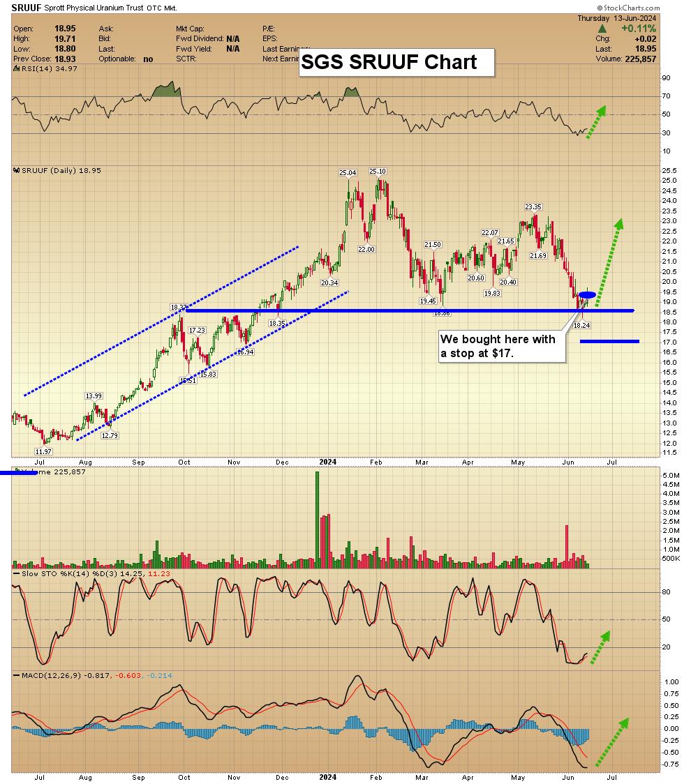Click the +0.11% percent change
This screenshot has height=784, width=691.
click(x=639, y=29)
